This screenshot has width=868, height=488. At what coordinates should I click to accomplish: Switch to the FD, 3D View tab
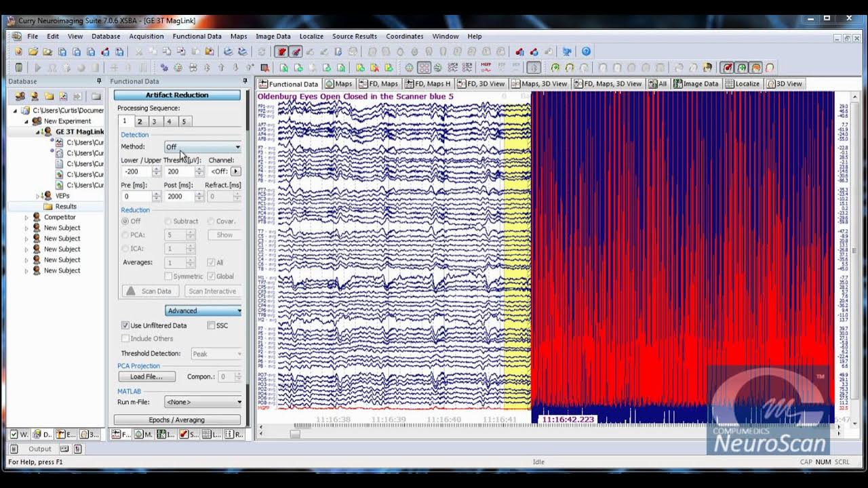[x=481, y=83]
